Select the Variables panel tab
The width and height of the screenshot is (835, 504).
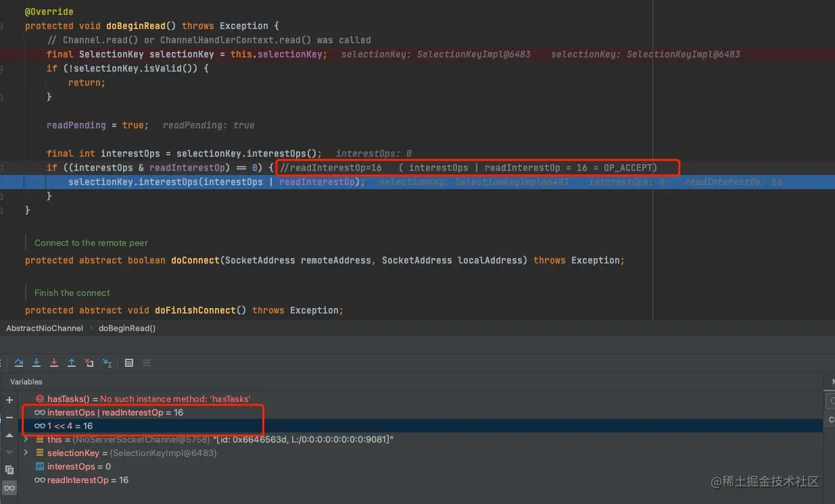[26, 382]
